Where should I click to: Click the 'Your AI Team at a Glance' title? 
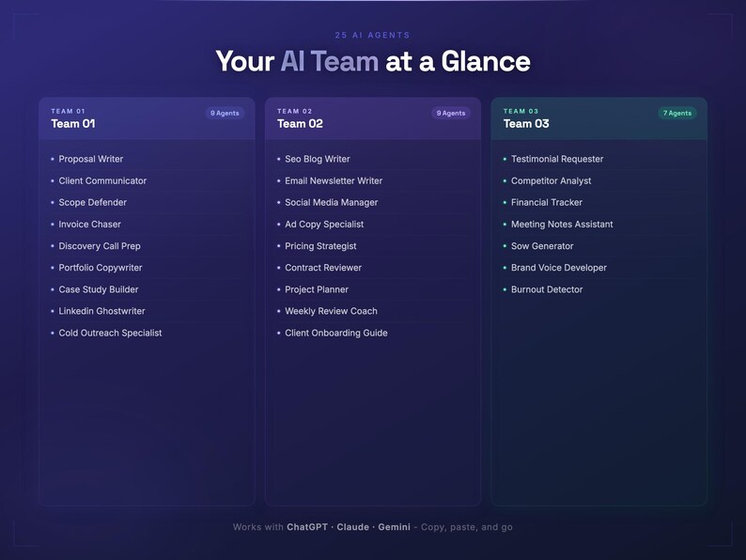click(x=373, y=61)
